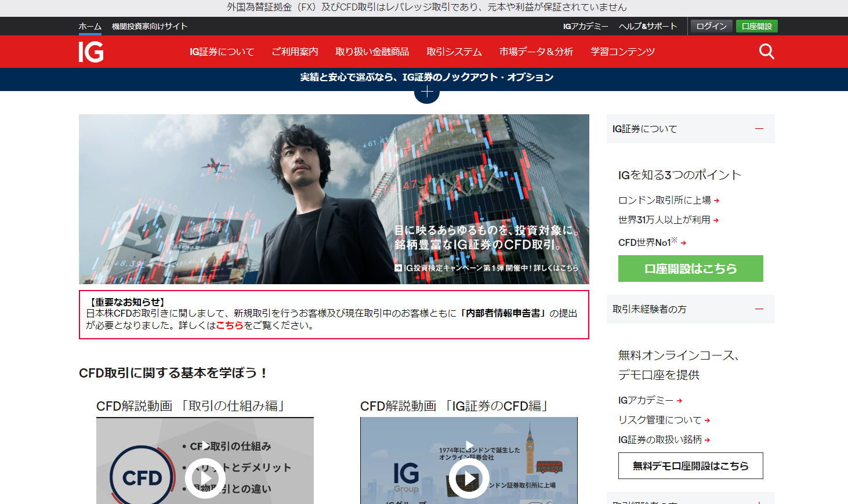
Task: Open the ロンドン取引所に上場 link
Action: pyautogui.click(x=665, y=200)
